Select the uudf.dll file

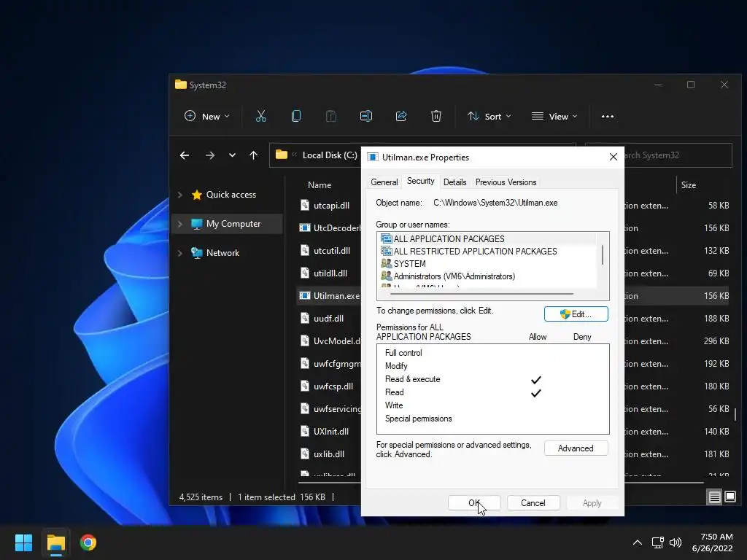[328, 319]
